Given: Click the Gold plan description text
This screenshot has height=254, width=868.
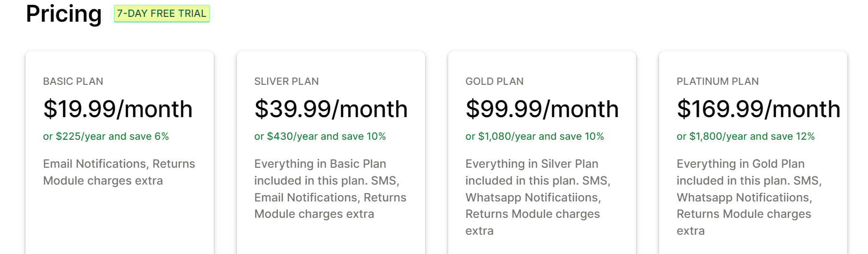Looking at the screenshot, I should (538, 197).
